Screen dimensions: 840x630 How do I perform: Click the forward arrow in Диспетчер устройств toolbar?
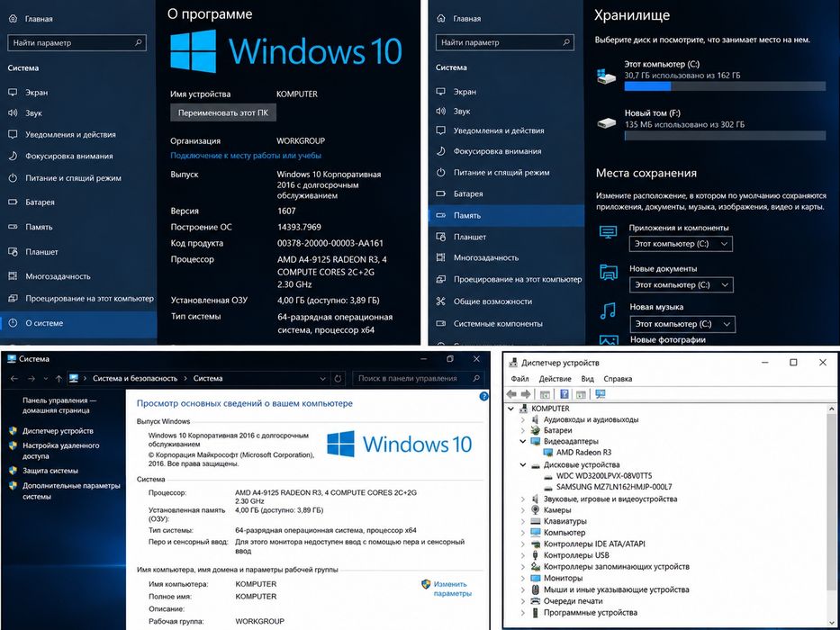(x=526, y=394)
